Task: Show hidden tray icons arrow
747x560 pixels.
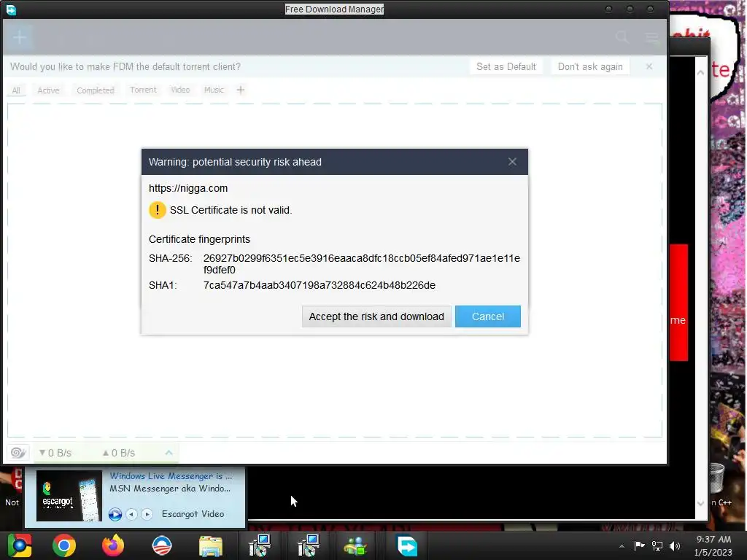Action: (x=622, y=546)
